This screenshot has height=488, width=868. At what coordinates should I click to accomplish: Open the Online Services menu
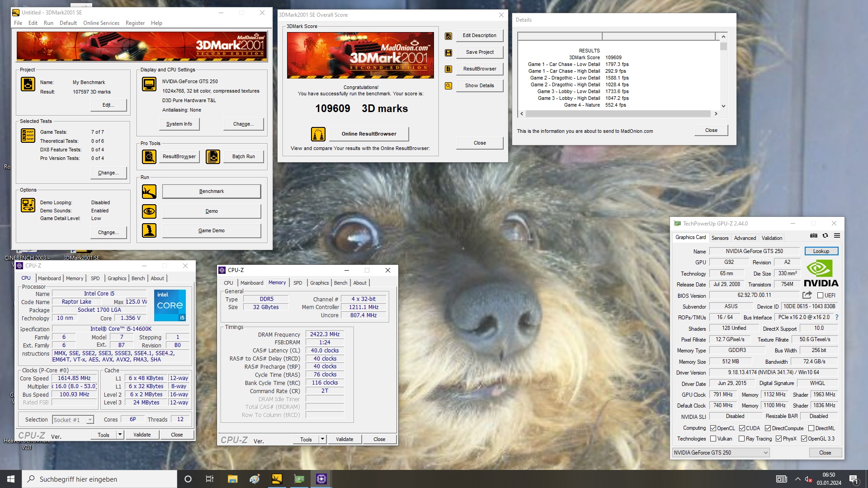tap(101, 23)
